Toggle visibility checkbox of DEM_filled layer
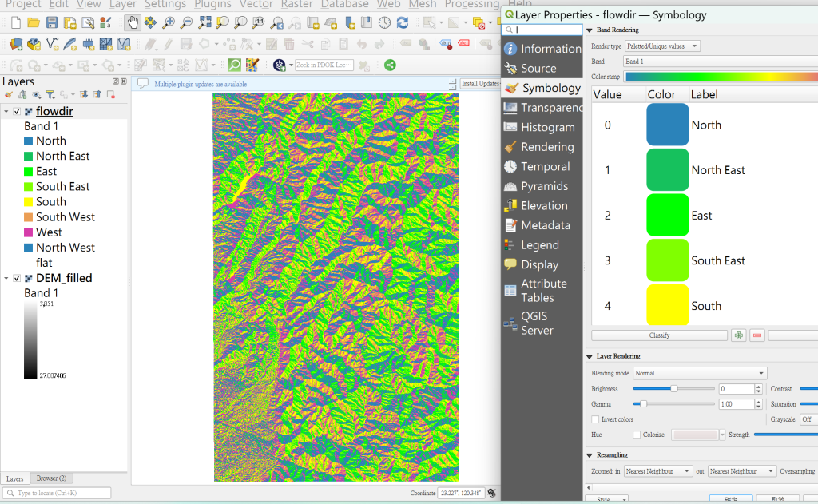The width and height of the screenshot is (818, 504). pos(17,279)
